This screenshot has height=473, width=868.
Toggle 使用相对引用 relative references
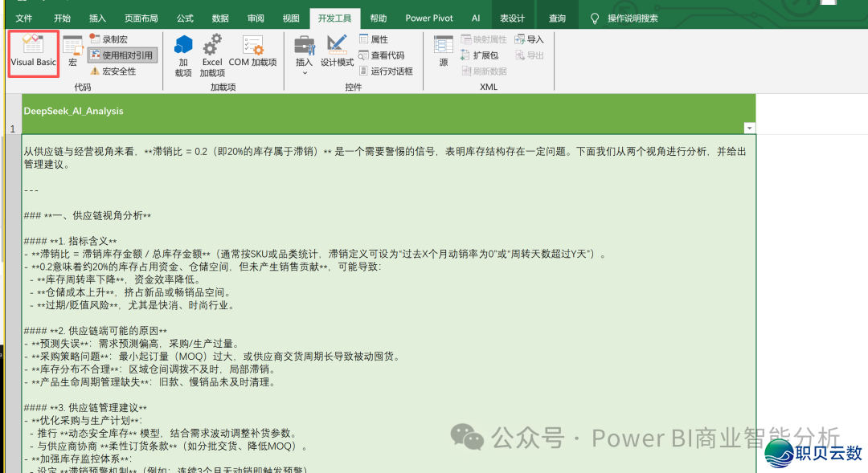pos(121,55)
